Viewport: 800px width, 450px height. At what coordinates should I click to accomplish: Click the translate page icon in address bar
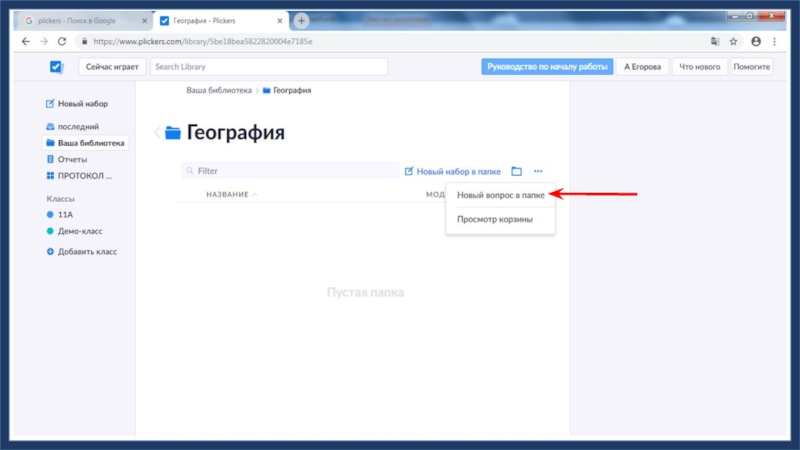coord(714,41)
